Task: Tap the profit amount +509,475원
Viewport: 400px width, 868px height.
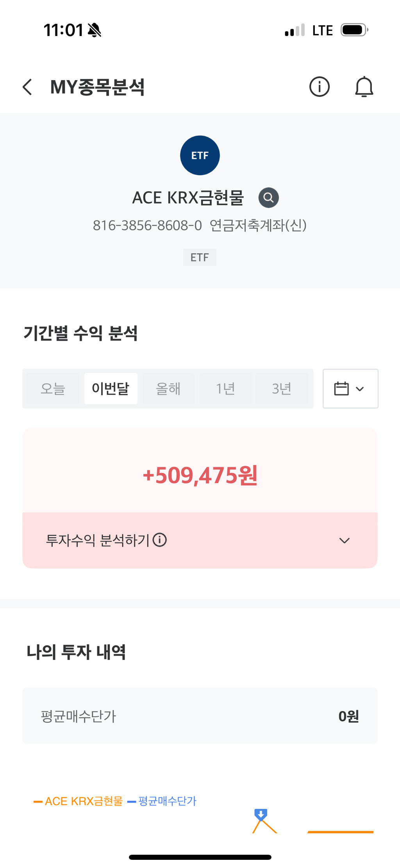Action: [x=200, y=475]
